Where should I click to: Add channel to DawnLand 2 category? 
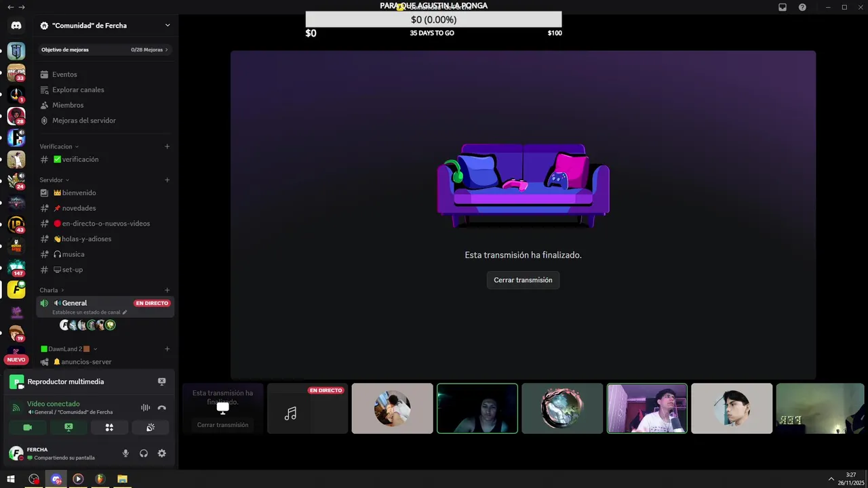[x=167, y=349]
